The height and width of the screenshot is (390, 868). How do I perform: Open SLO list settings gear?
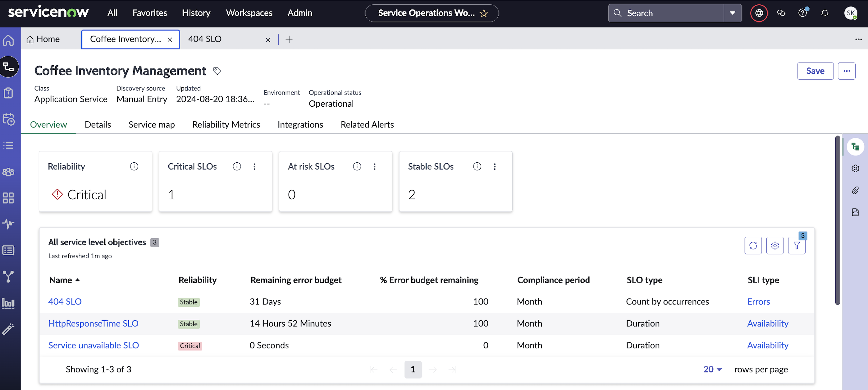(x=775, y=245)
